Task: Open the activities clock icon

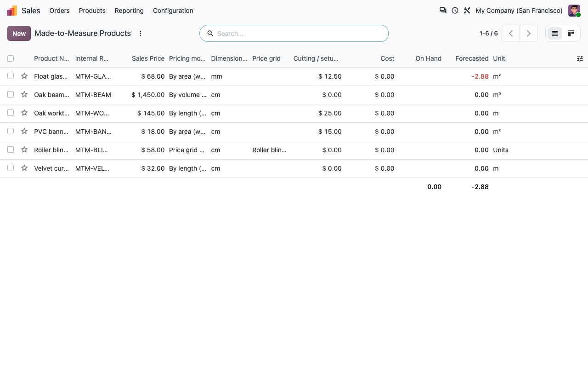Action: 455,10
